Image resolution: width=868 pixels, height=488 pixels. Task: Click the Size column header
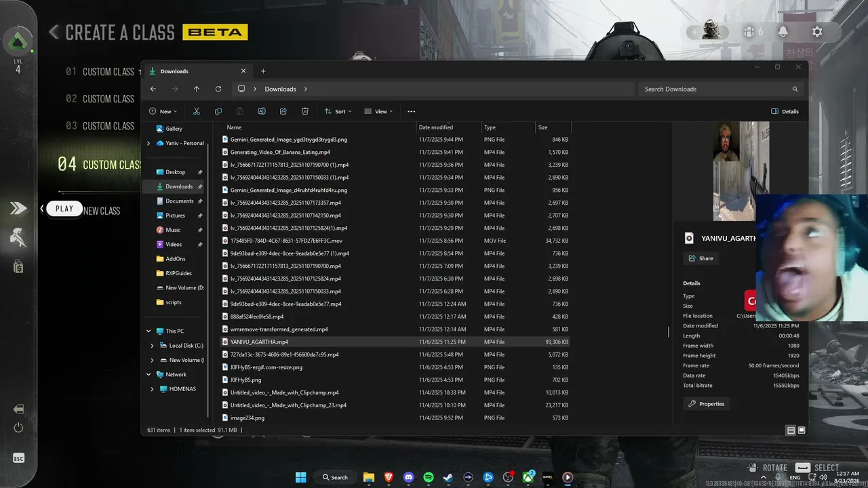point(543,127)
